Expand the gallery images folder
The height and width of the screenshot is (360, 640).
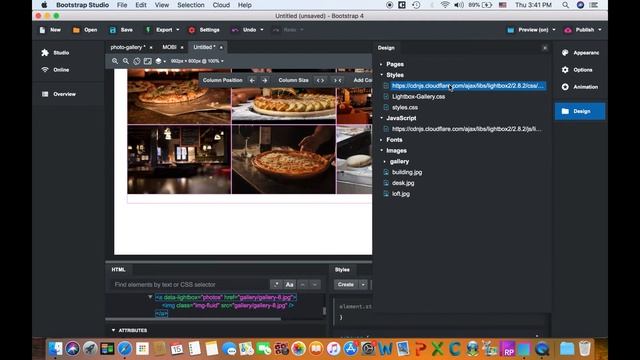pyautogui.click(x=385, y=162)
